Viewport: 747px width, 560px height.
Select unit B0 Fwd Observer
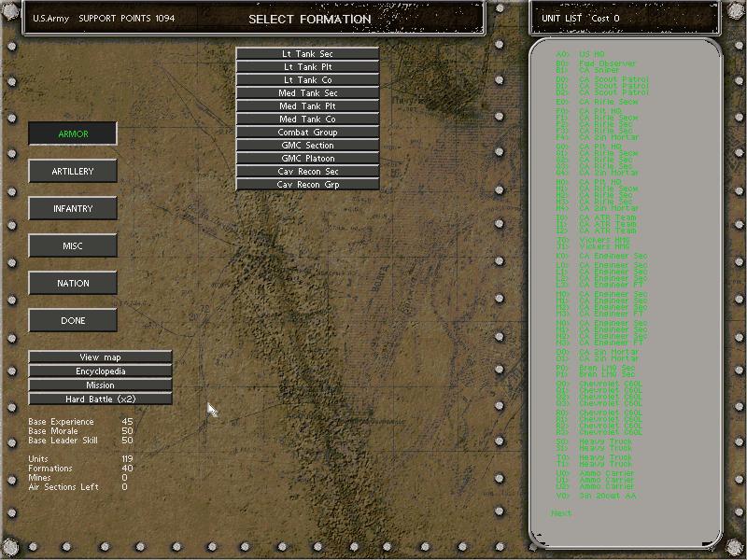tap(596, 63)
